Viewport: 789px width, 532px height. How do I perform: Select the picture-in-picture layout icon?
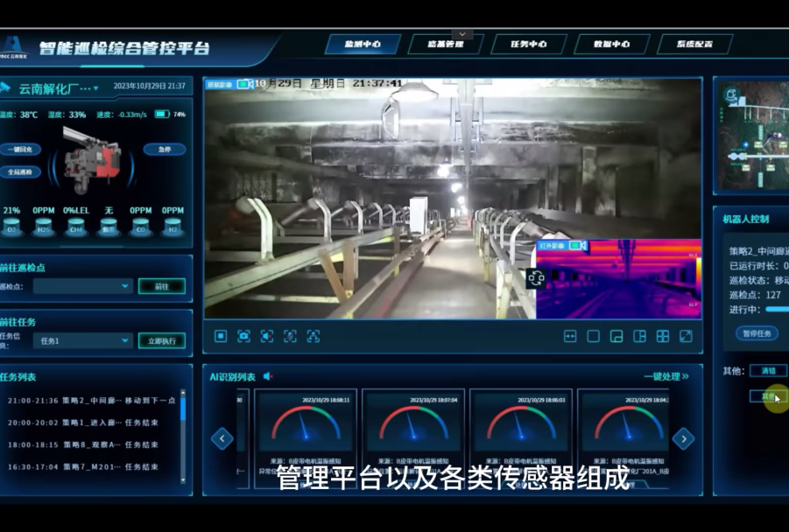point(616,336)
